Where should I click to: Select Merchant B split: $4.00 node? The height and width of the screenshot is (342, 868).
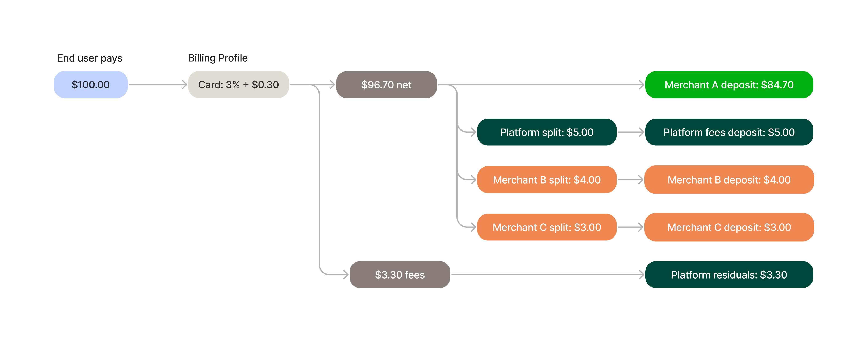(x=547, y=180)
